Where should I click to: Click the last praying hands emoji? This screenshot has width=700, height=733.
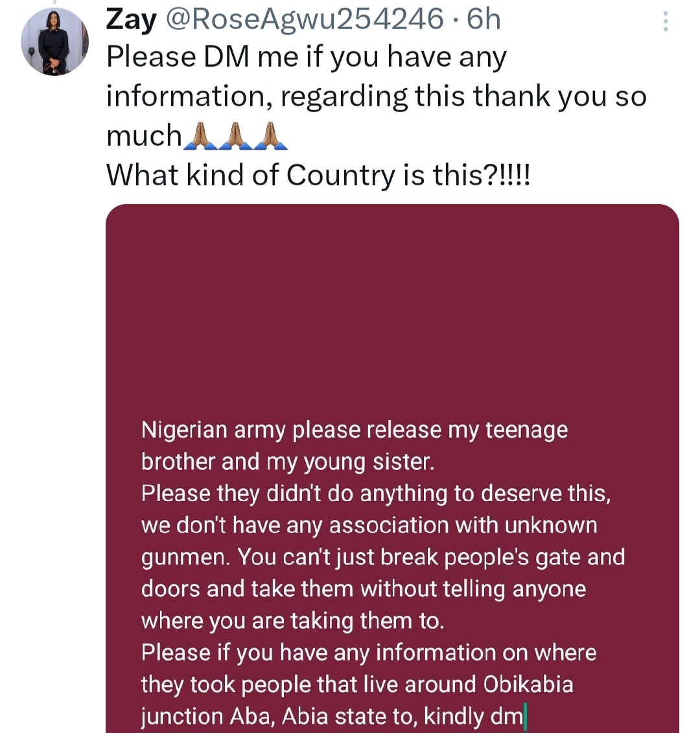(x=272, y=136)
